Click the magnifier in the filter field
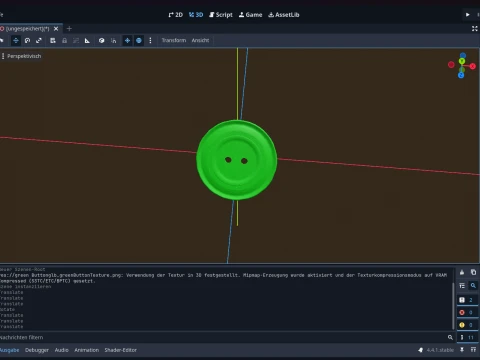Viewport: 480px width, 360px height. (450, 337)
